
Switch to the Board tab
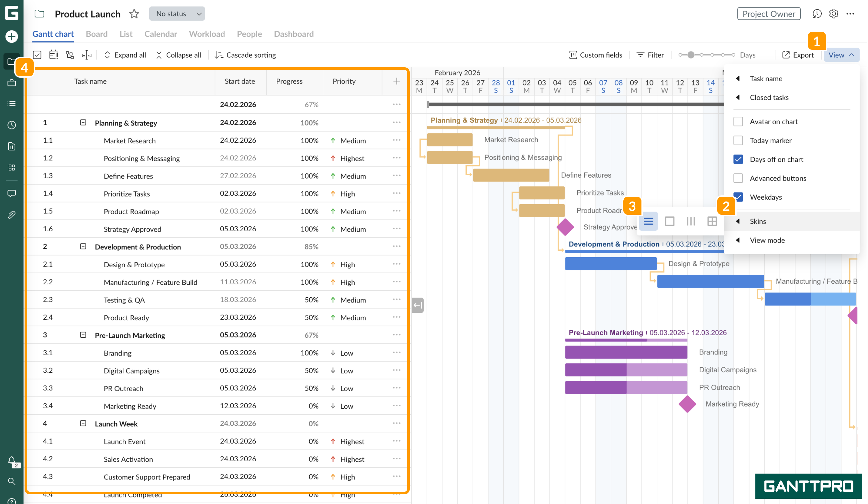click(96, 34)
